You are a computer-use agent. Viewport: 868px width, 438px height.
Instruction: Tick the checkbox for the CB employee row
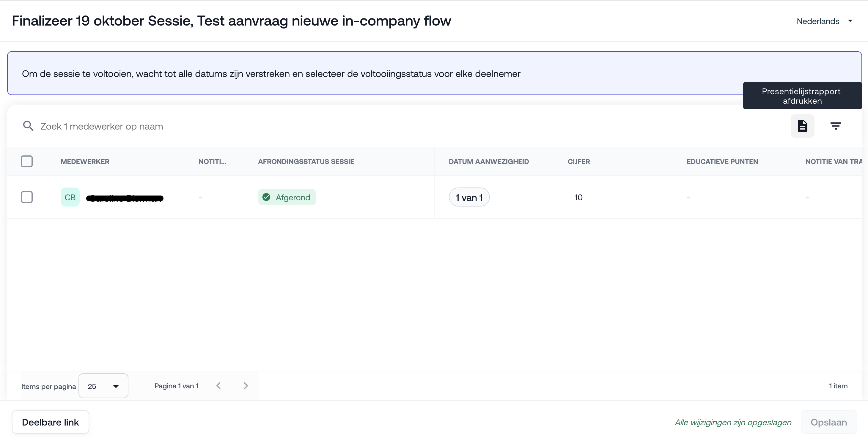(x=27, y=197)
